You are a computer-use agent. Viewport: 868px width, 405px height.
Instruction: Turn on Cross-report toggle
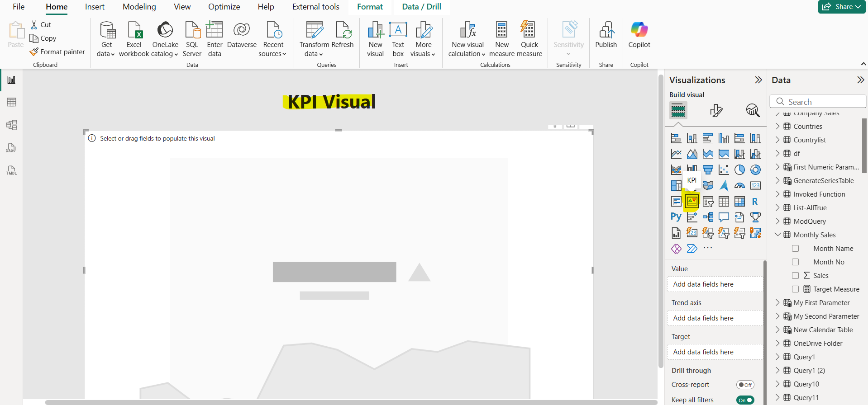tap(745, 385)
